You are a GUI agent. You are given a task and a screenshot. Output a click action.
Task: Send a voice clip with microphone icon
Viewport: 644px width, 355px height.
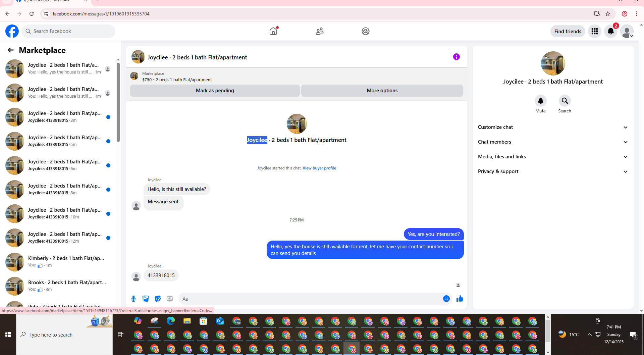pyautogui.click(x=133, y=299)
